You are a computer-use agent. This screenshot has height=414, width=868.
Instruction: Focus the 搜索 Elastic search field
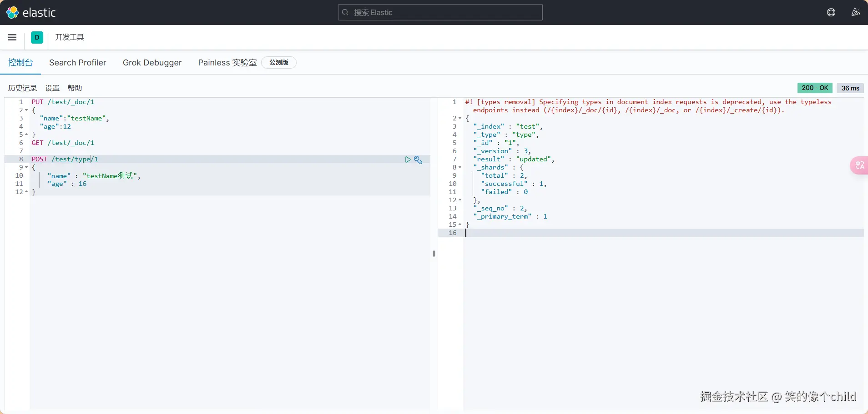440,12
